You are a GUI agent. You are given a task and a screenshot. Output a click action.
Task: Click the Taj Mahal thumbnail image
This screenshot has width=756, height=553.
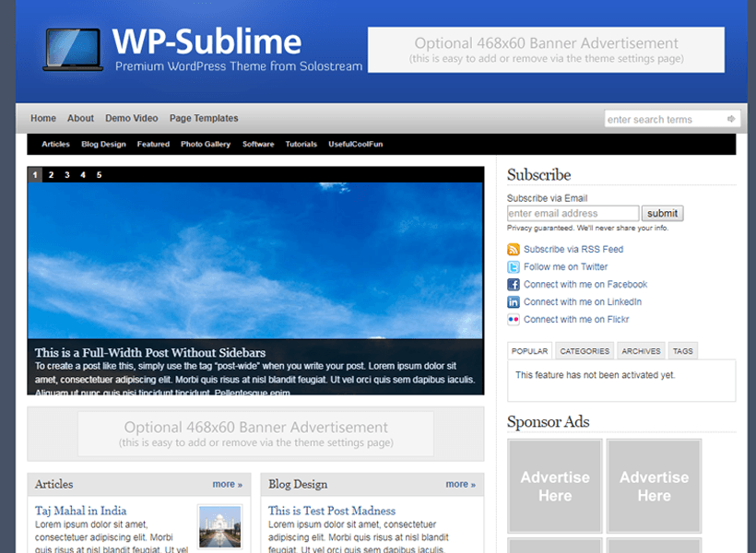(x=219, y=527)
